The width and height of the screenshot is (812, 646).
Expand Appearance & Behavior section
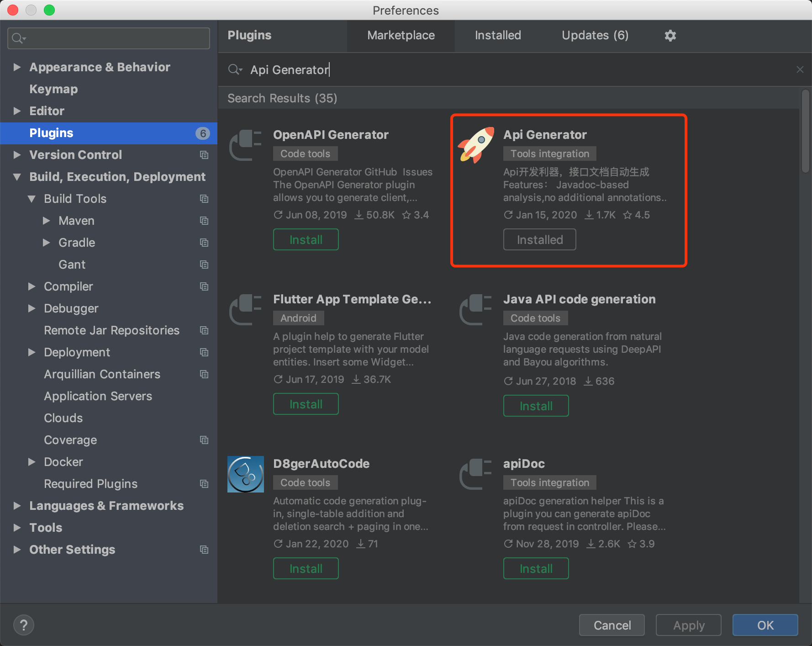click(x=17, y=67)
